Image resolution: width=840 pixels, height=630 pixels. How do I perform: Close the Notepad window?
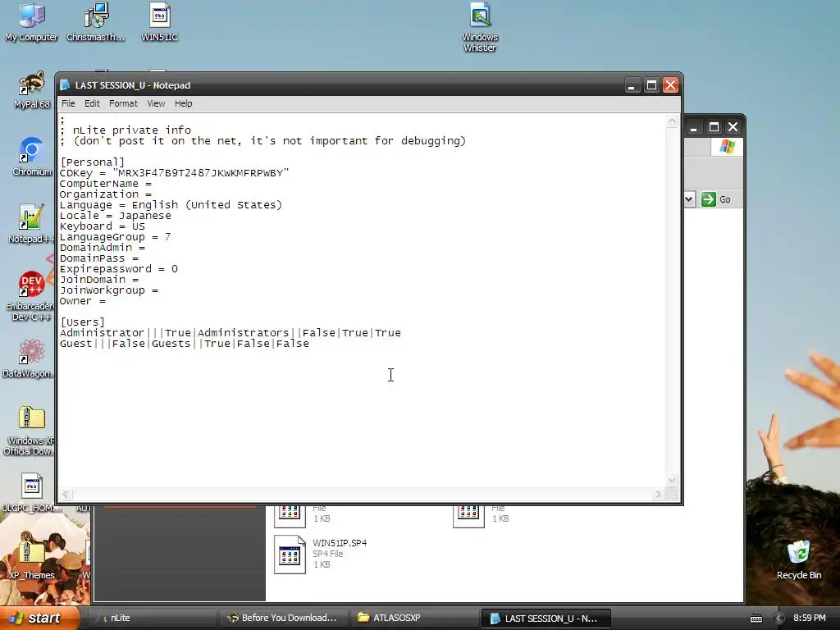(x=671, y=85)
